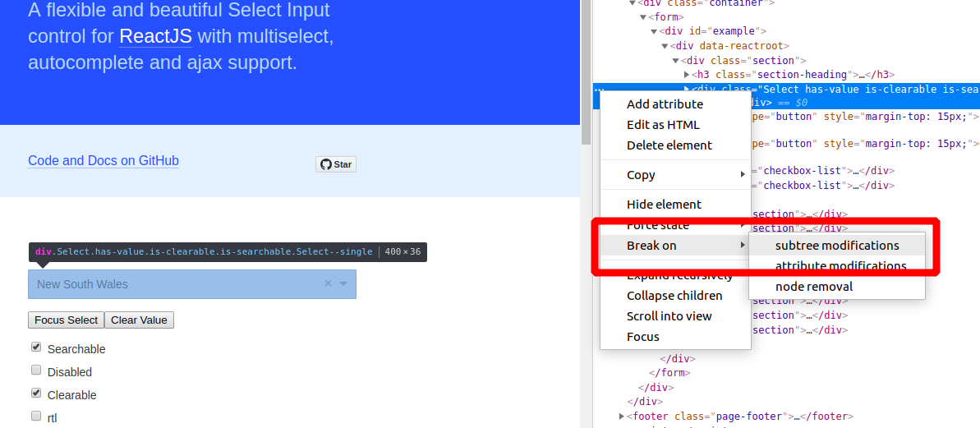Screen dimensions: 980x428
Task: Open the Break on submenu
Action: pos(675,246)
